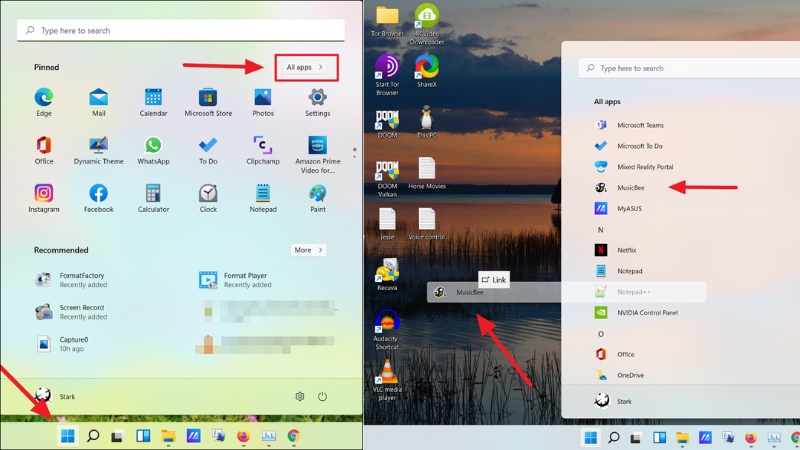Open the Clock app in Pinned
800x450 pixels.
coord(208,198)
